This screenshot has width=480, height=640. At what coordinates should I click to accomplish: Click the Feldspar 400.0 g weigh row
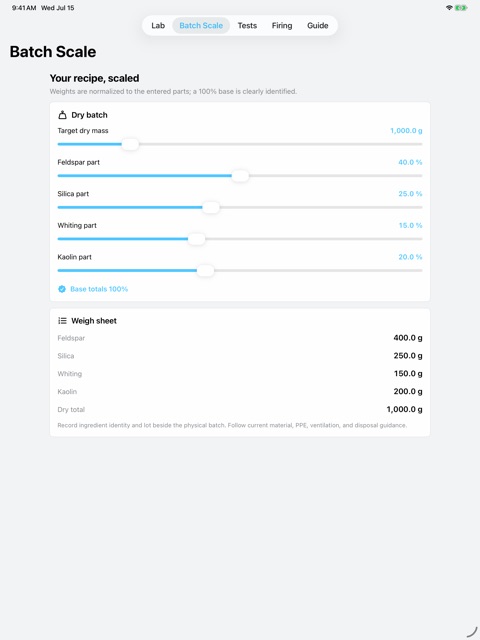coord(240,338)
